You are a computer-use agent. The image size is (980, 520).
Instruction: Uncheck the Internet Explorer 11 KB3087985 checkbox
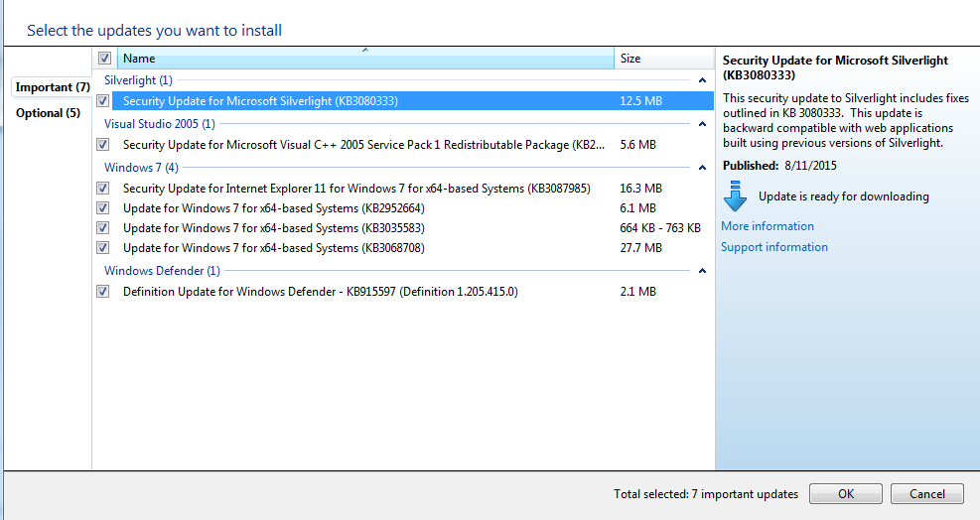pos(103,189)
